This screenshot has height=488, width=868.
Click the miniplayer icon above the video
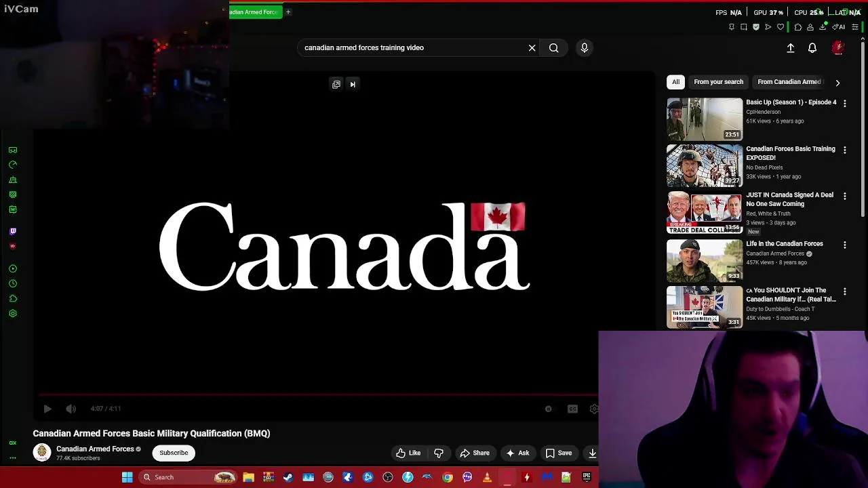click(x=336, y=84)
